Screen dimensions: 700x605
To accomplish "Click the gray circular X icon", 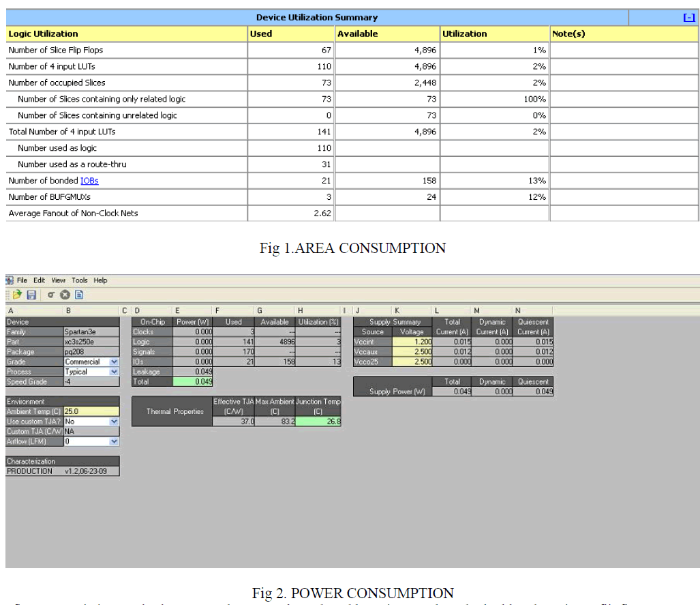I will (x=65, y=295).
